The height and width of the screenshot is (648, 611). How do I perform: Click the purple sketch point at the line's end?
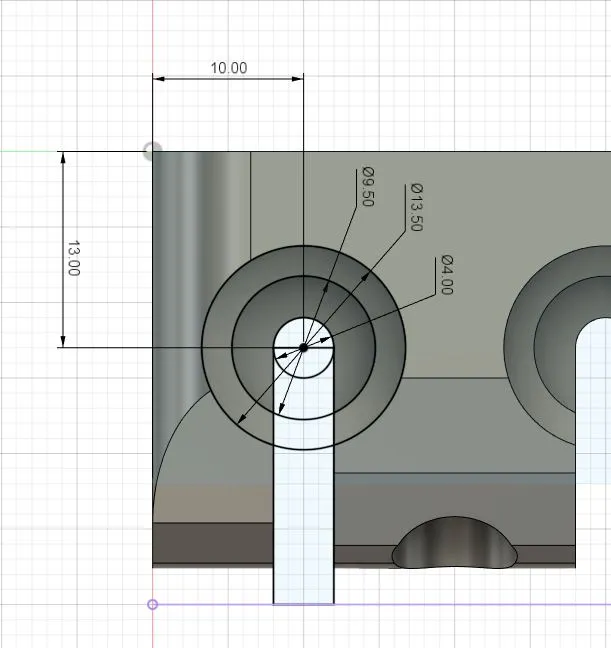(x=153, y=605)
